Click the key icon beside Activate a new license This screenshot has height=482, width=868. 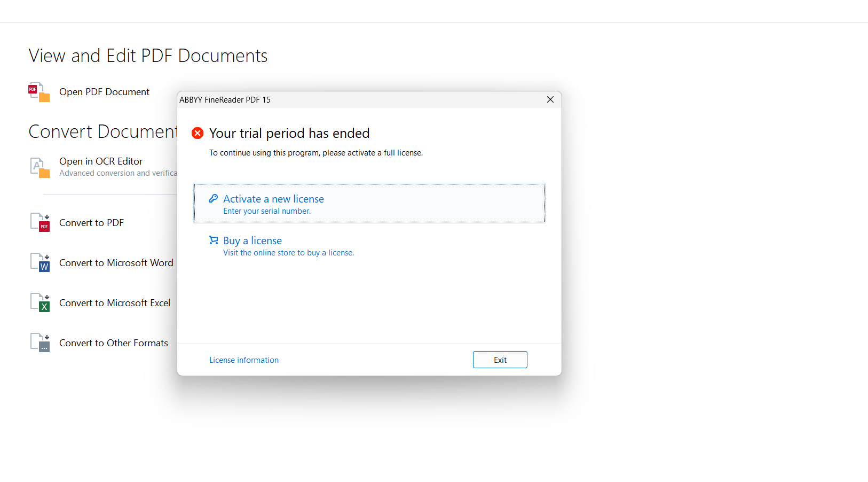[x=214, y=198]
